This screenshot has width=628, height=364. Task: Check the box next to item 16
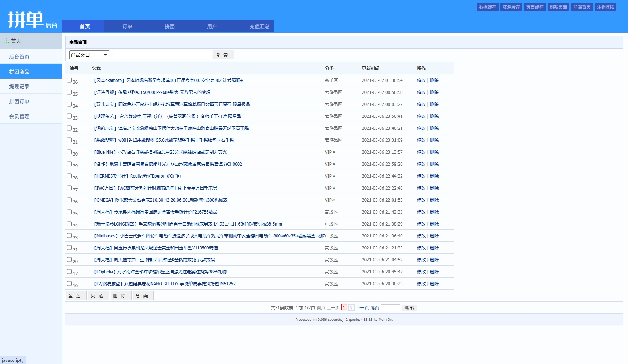coord(69,284)
